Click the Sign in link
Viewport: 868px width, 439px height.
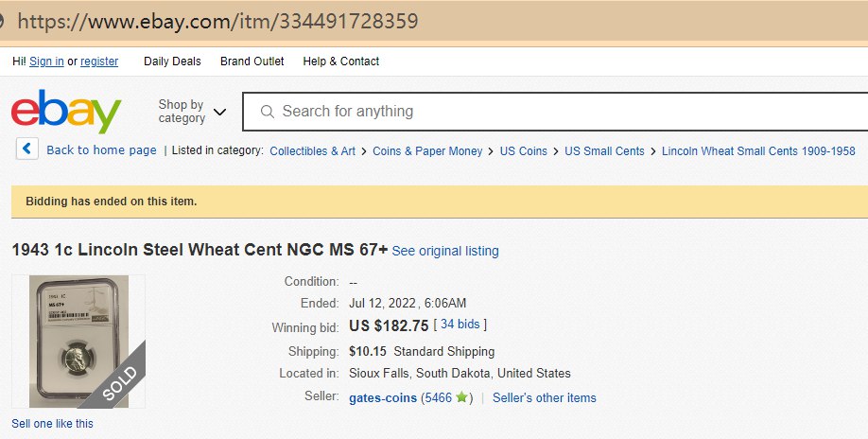coord(46,61)
